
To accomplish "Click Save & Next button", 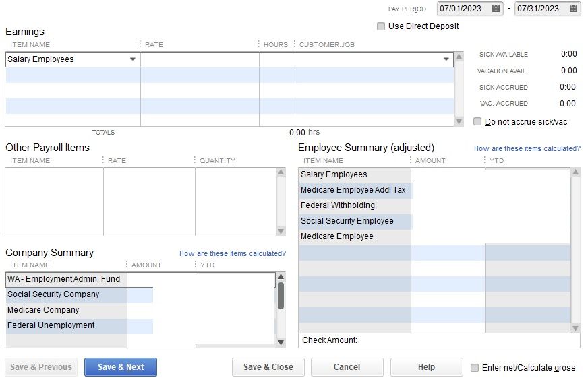I will (x=121, y=367).
